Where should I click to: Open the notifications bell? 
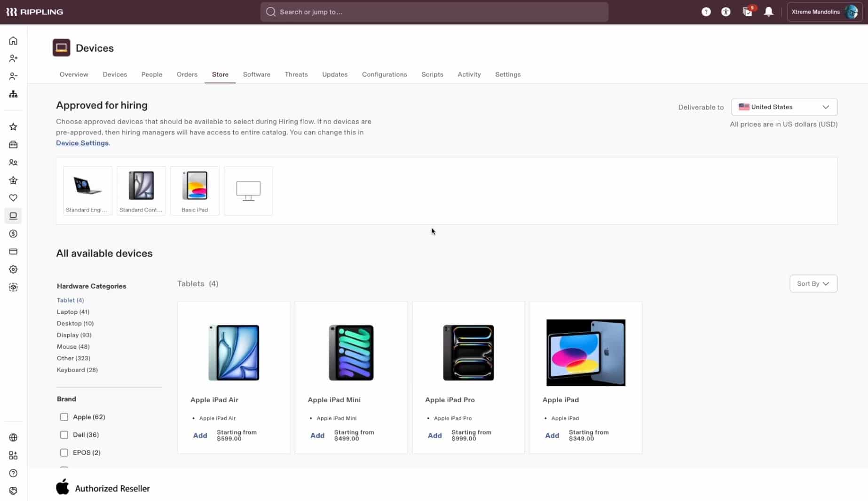coord(768,12)
